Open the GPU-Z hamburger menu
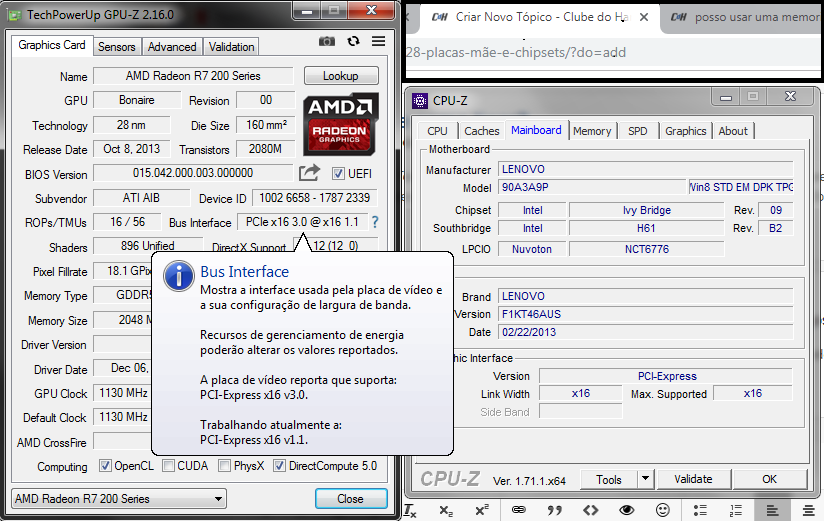The height and width of the screenshot is (523, 824). 378,41
